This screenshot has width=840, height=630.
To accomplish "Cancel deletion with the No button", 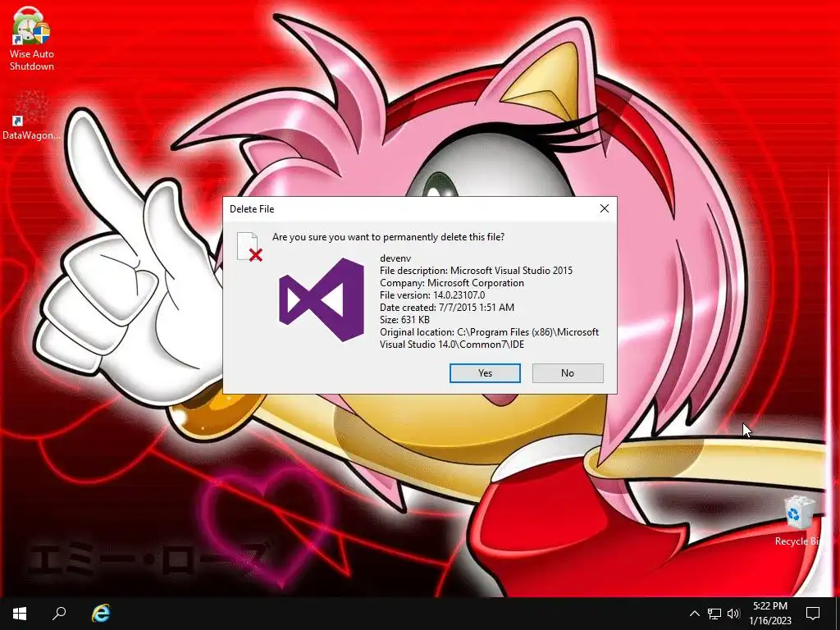I will [x=568, y=373].
